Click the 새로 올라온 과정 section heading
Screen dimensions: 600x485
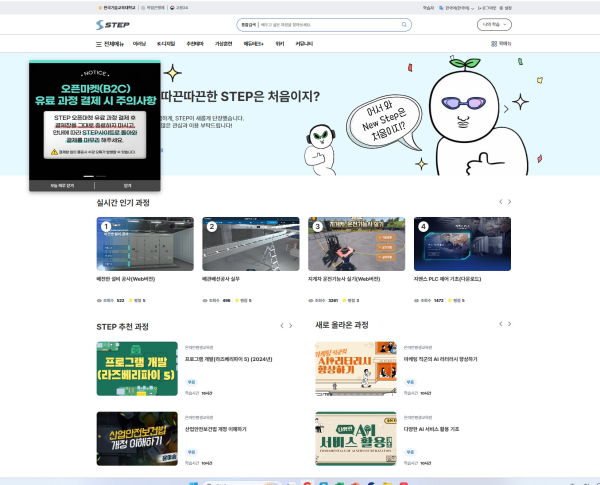tap(342, 325)
